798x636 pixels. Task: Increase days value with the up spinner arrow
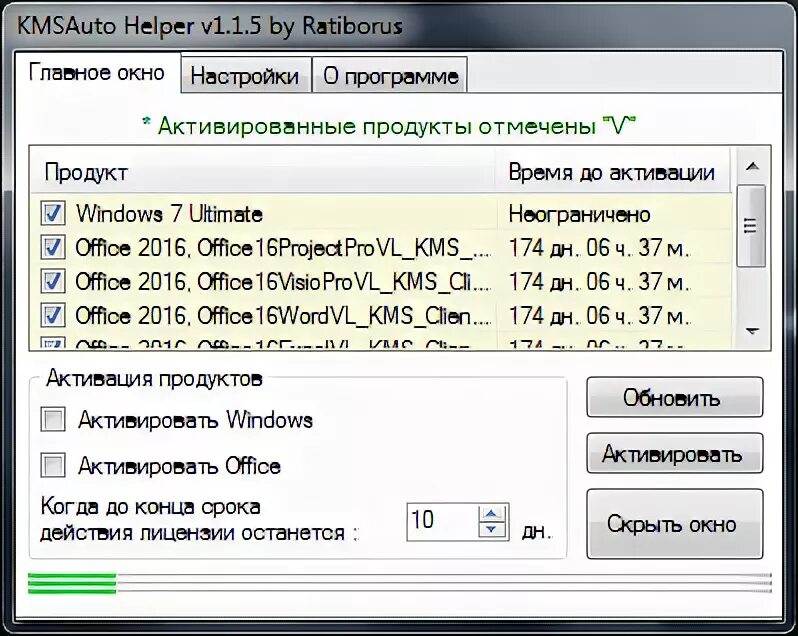(491, 513)
